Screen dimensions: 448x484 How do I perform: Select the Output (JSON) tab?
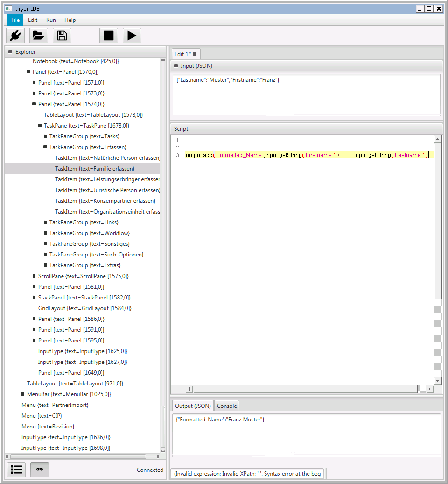tap(193, 406)
